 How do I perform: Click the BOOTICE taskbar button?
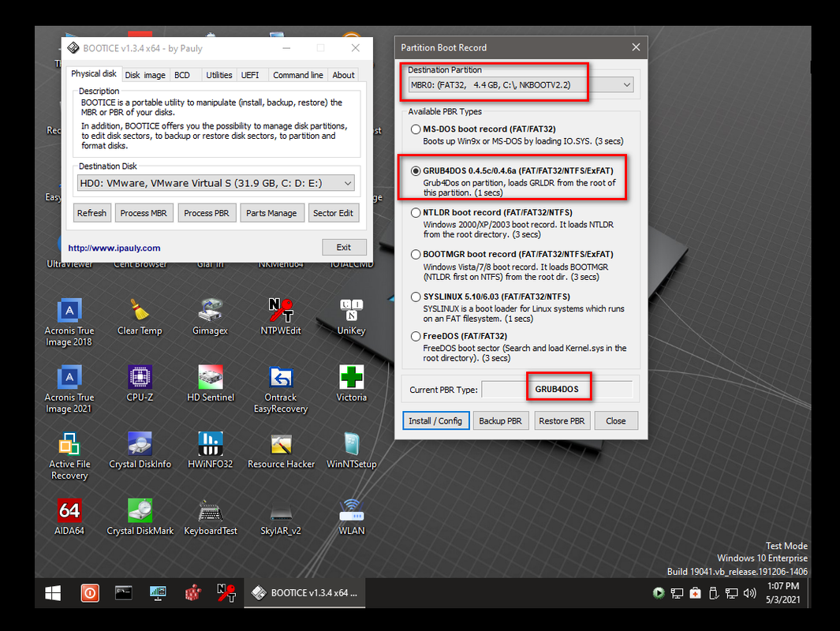click(304, 593)
